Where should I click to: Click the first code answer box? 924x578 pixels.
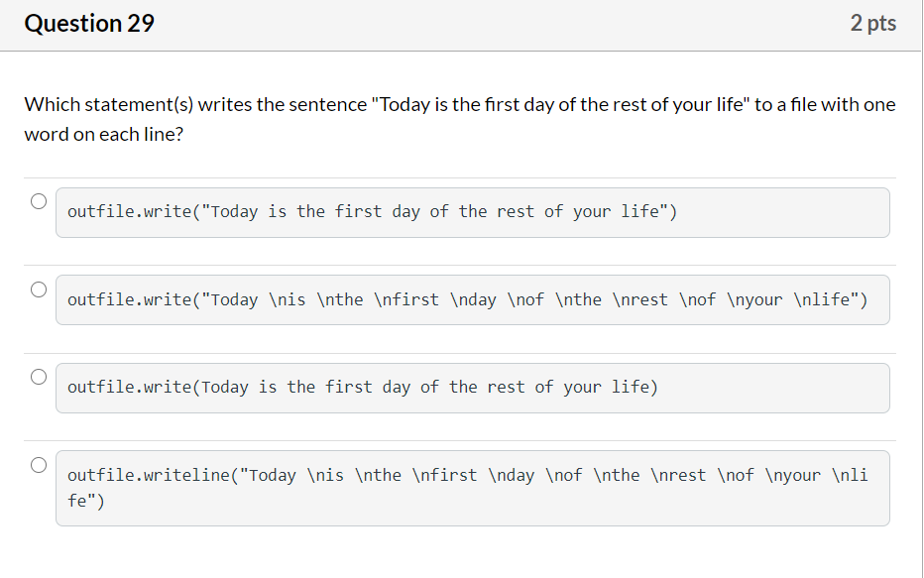(473, 211)
